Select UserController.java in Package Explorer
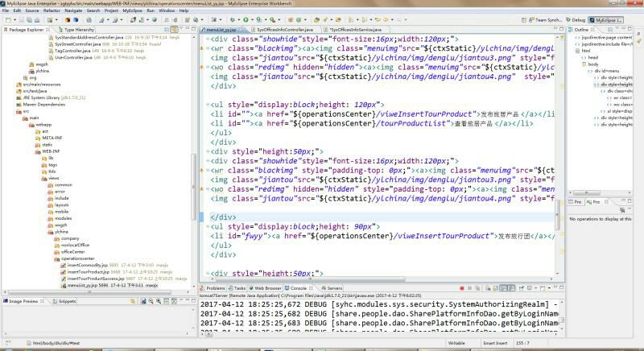The height and width of the screenshot is (351, 644). click(x=73, y=57)
